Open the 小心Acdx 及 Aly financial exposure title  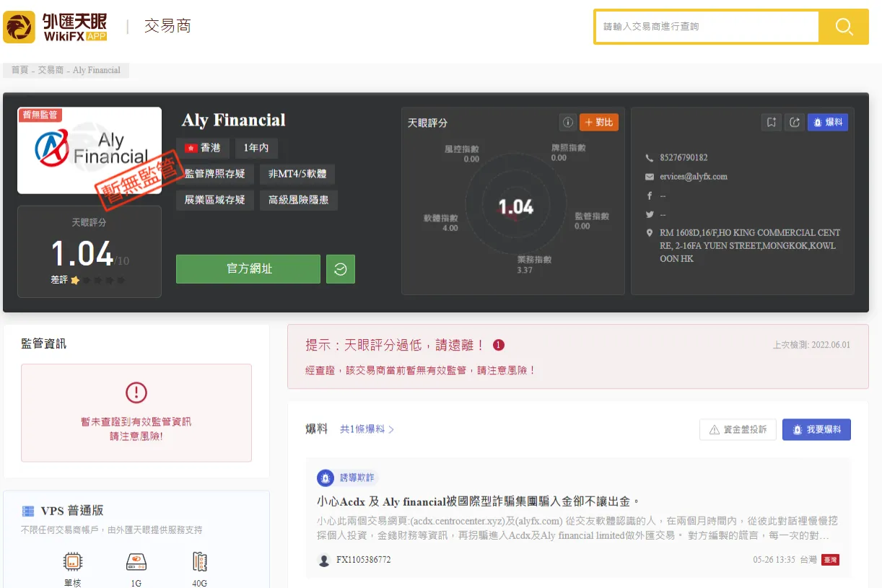(x=479, y=501)
